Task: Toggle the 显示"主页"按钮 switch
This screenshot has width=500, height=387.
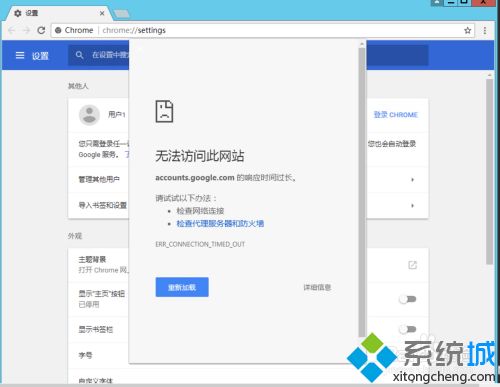Action: click(408, 299)
